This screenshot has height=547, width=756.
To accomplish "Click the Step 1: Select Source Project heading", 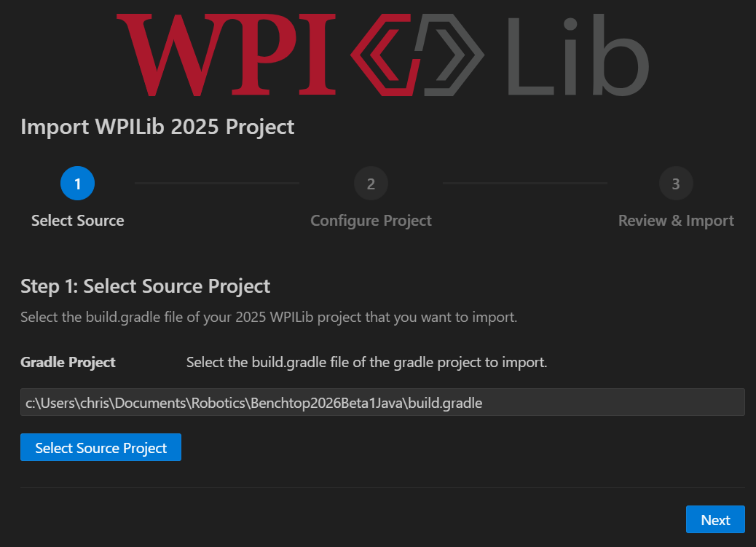I will click(x=145, y=286).
